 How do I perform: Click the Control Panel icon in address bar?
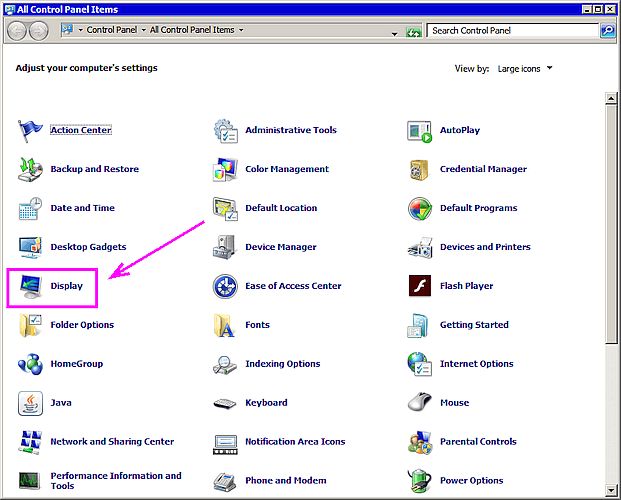67,29
